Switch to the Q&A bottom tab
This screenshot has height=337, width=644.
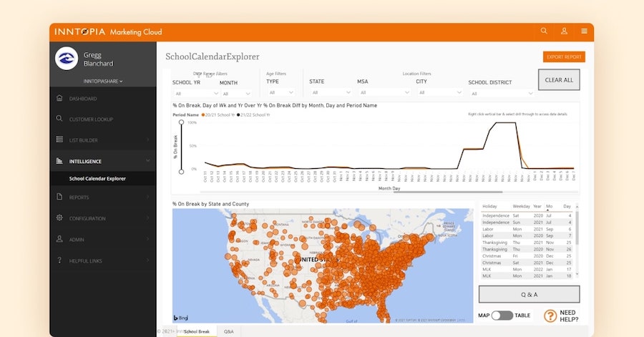tap(228, 332)
